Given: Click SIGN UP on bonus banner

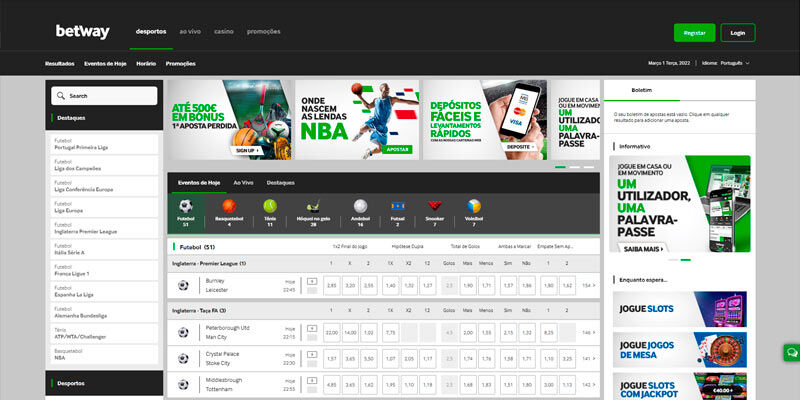Looking at the screenshot, I should 247,151.
